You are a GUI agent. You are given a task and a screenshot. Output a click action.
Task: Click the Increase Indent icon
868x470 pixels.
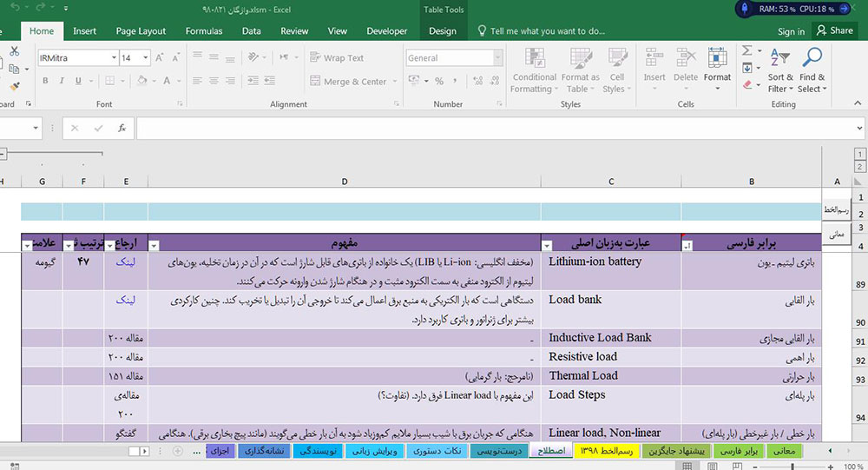270,81
